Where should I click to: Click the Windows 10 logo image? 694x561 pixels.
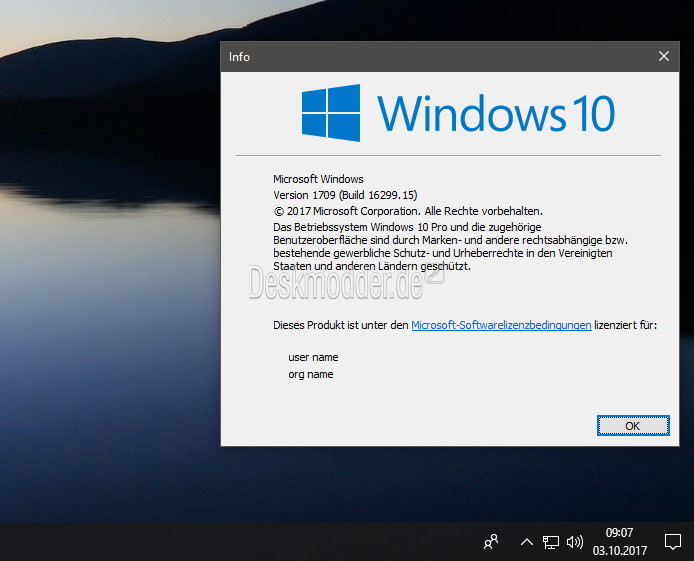point(458,113)
